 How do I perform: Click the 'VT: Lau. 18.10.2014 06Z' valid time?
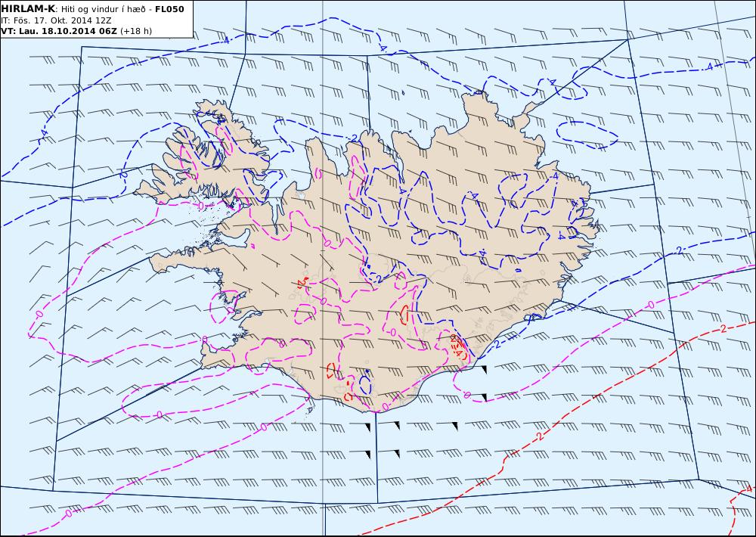59,31
